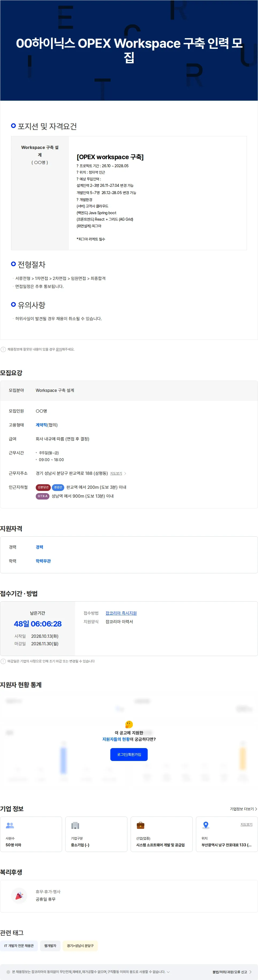Image resolution: width=258 pixels, height=980 pixels.
Task: Open 지도보기 link in 위치 card
Action: (x=246, y=824)
